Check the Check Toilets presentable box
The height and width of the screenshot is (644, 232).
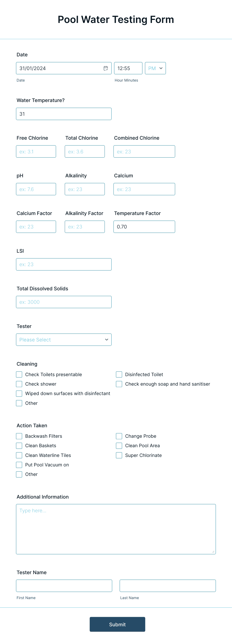(19, 374)
